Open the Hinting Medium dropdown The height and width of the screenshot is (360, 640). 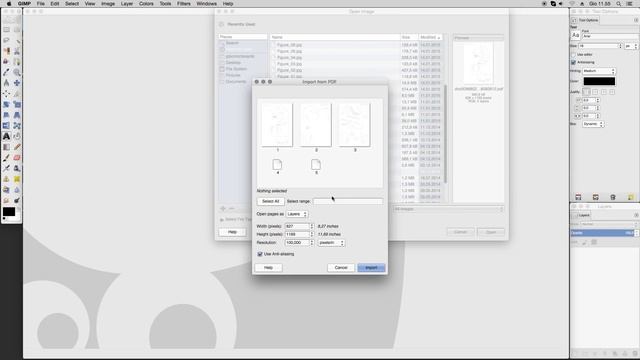point(599,71)
